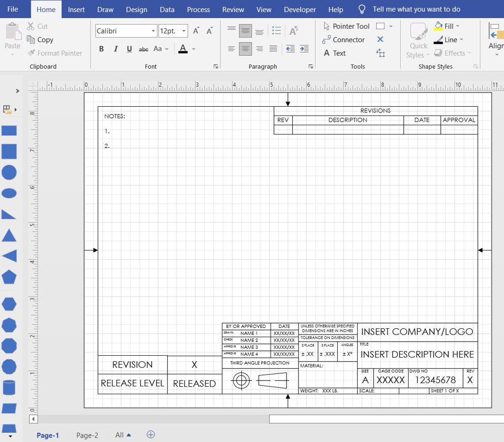Activate the Format Painter
504x442 pixels.
(55, 53)
